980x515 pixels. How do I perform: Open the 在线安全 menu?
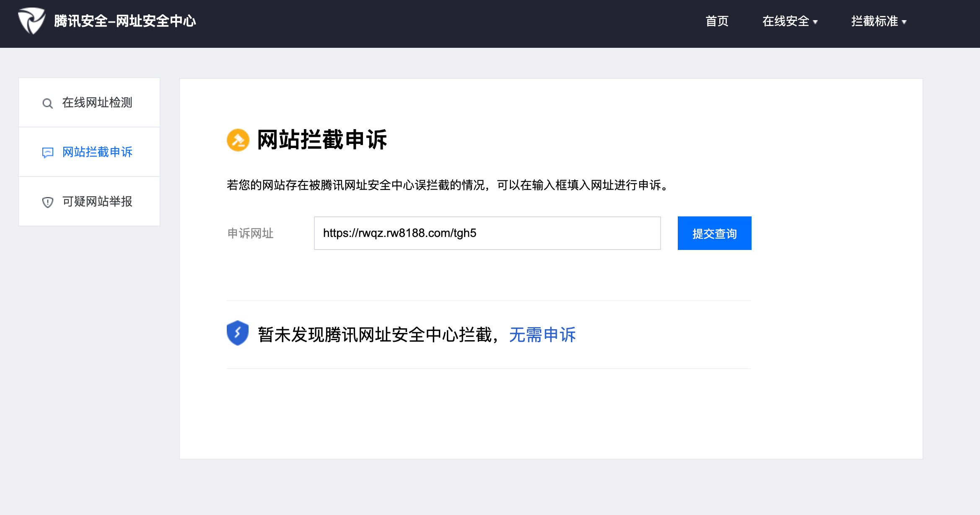click(x=786, y=21)
